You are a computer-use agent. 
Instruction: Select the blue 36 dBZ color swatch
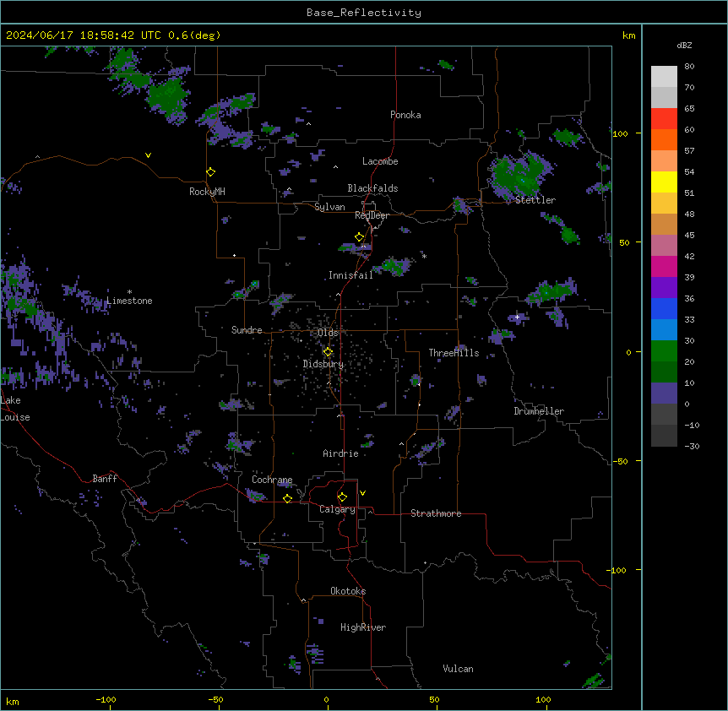point(664,308)
